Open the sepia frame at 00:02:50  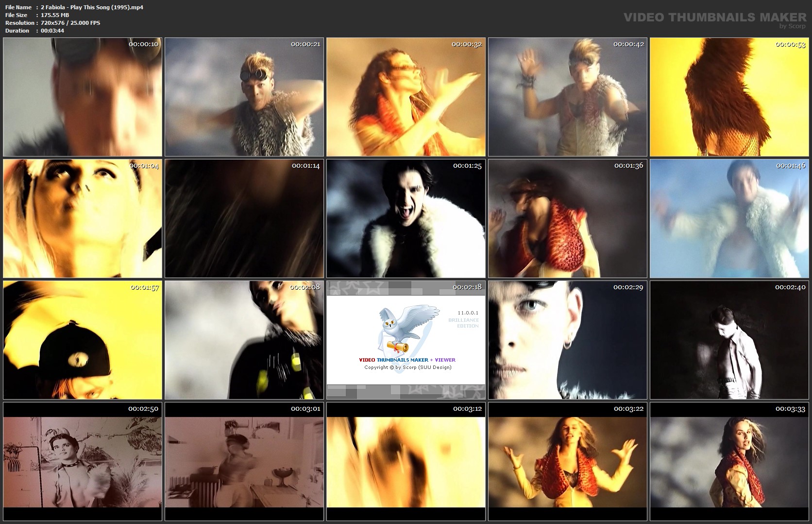tap(83, 462)
